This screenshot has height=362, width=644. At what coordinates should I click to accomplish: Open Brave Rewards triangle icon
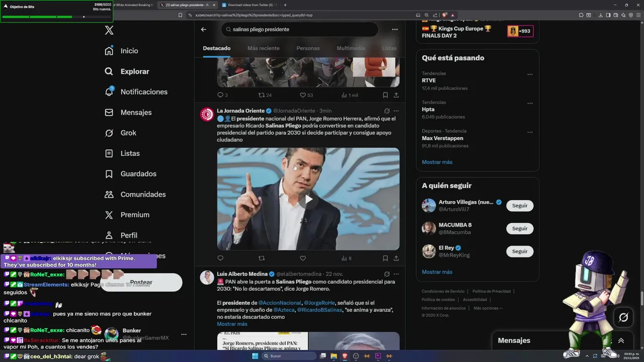point(453,15)
